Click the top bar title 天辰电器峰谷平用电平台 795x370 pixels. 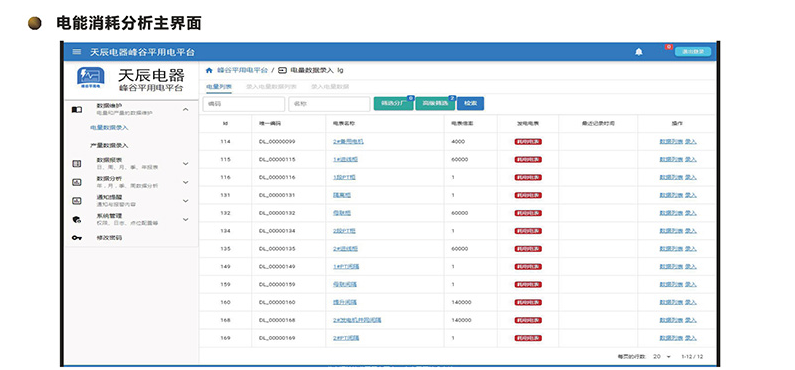tap(142, 52)
